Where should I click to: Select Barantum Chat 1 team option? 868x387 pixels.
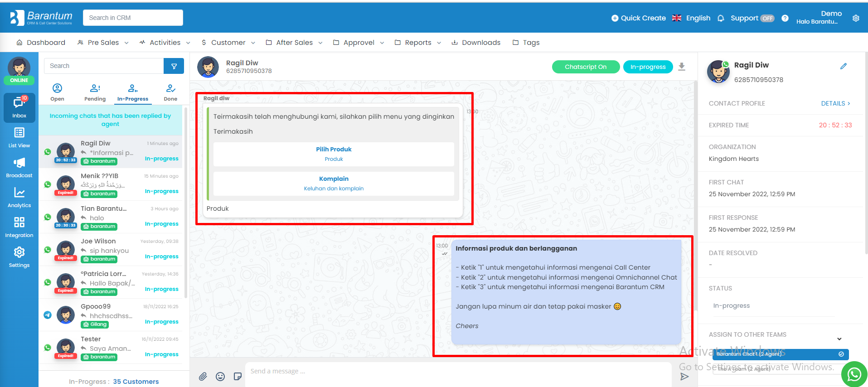point(781,354)
